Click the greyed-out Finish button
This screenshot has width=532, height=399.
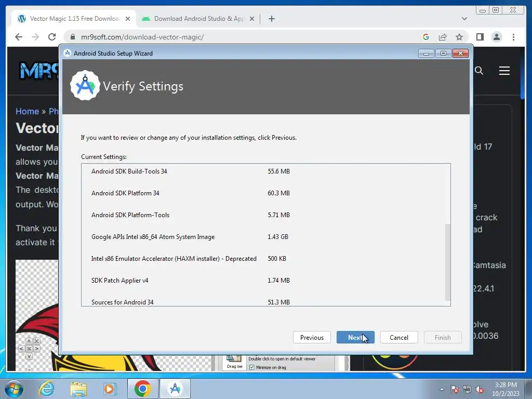(443, 337)
